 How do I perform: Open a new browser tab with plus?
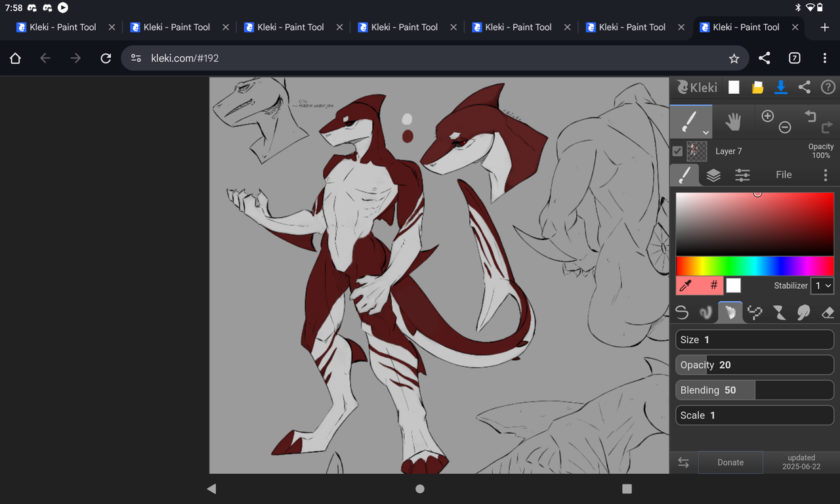(x=825, y=27)
